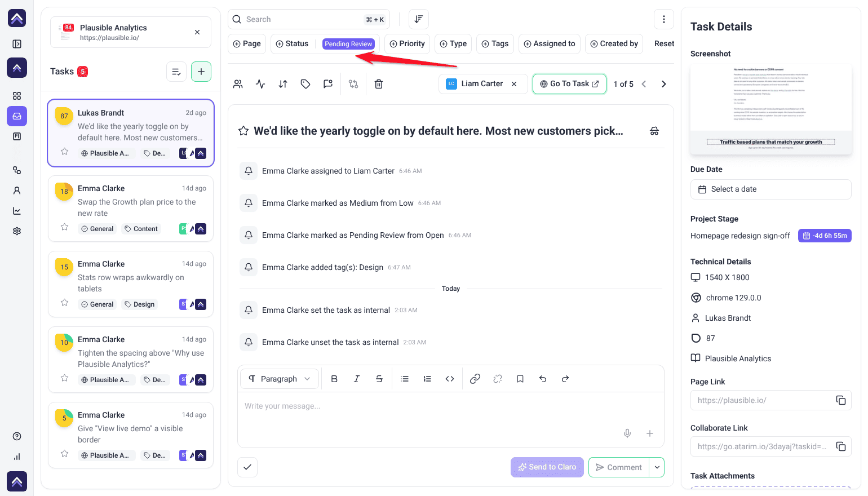
Task: Remove the Pending Review status filter chip
Action: click(x=348, y=44)
